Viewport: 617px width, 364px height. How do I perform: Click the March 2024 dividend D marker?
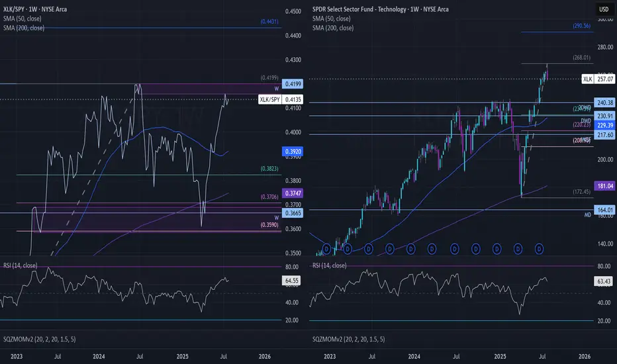point(432,249)
